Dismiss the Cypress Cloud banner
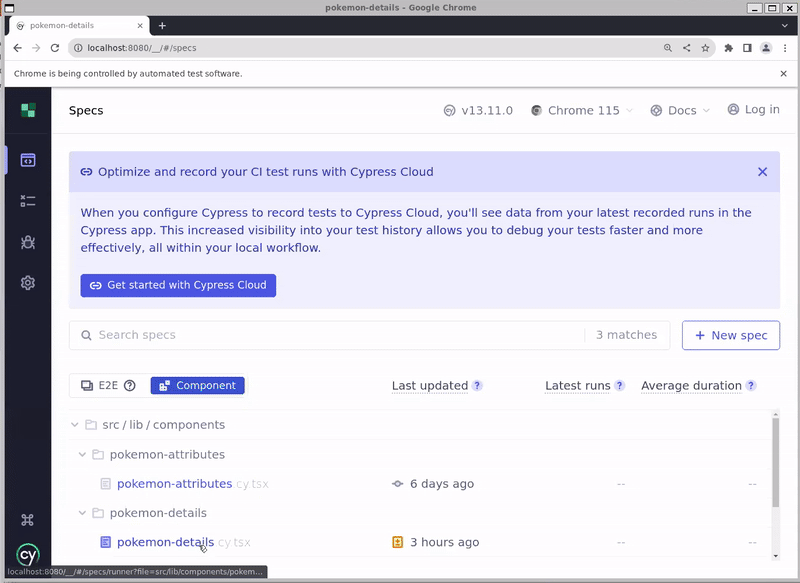Image resolution: width=800 pixels, height=583 pixels. pos(762,172)
